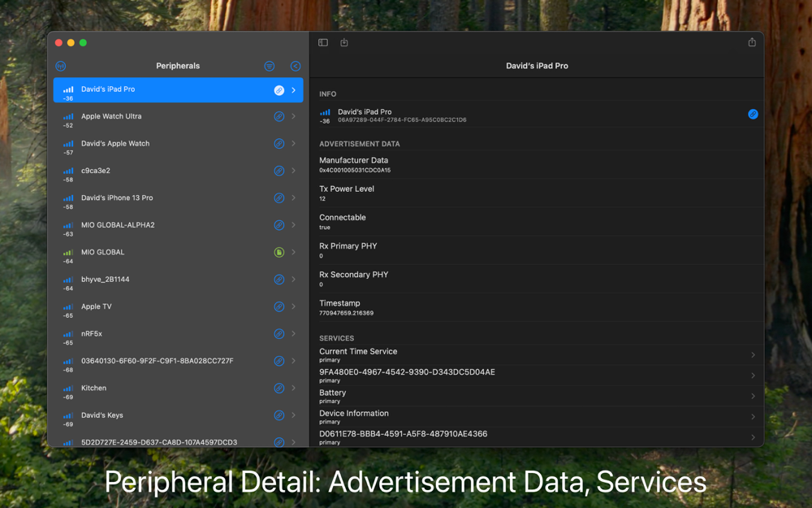Click the share icon at top right
812x508 pixels.
pyautogui.click(x=752, y=42)
